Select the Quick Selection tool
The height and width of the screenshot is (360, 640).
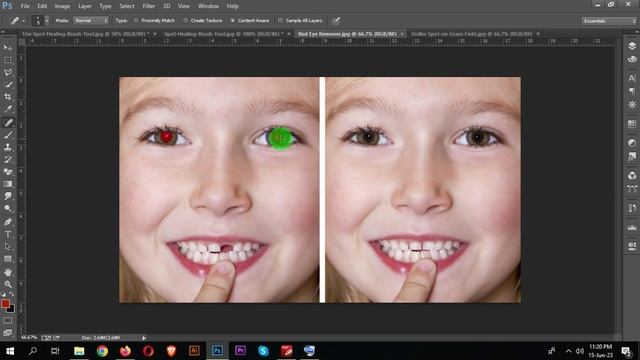tap(8, 85)
